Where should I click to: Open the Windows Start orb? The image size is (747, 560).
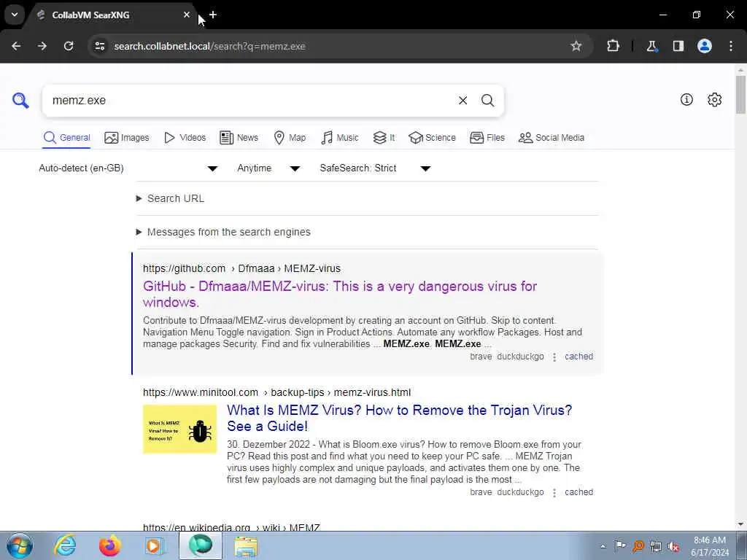(20, 545)
